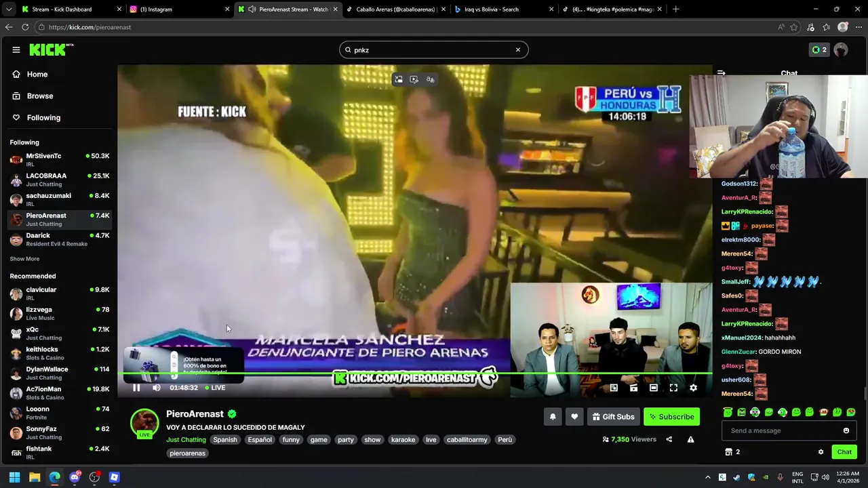Insert first quick emote in chat bar
The width and height of the screenshot is (868, 488).
pyautogui.click(x=728, y=412)
